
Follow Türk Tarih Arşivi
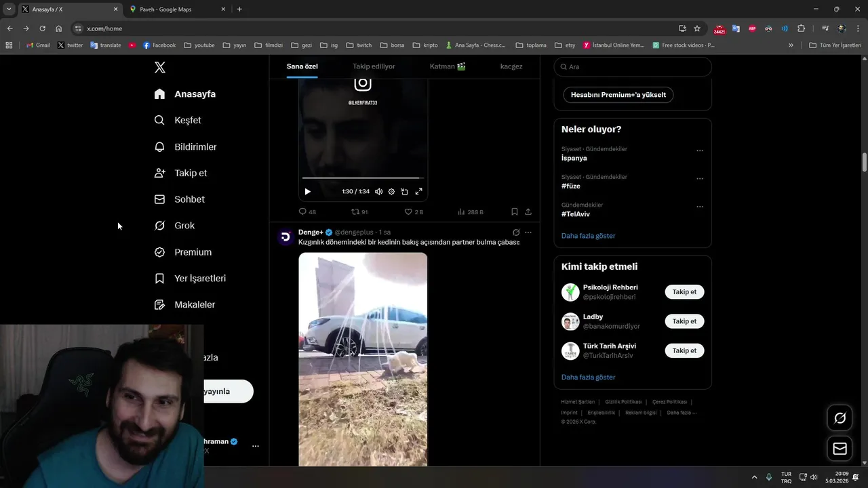(684, 350)
